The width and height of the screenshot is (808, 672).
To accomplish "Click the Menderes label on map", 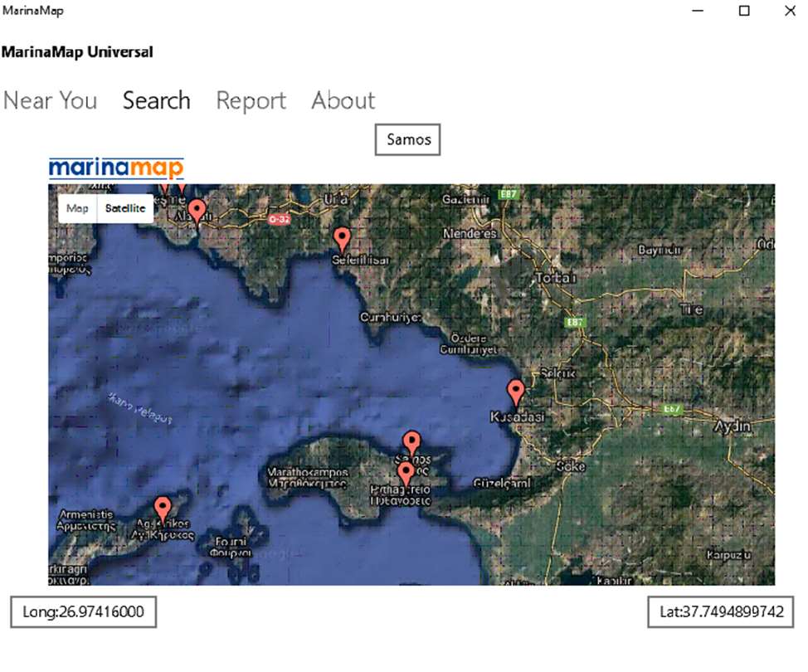I will [470, 234].
